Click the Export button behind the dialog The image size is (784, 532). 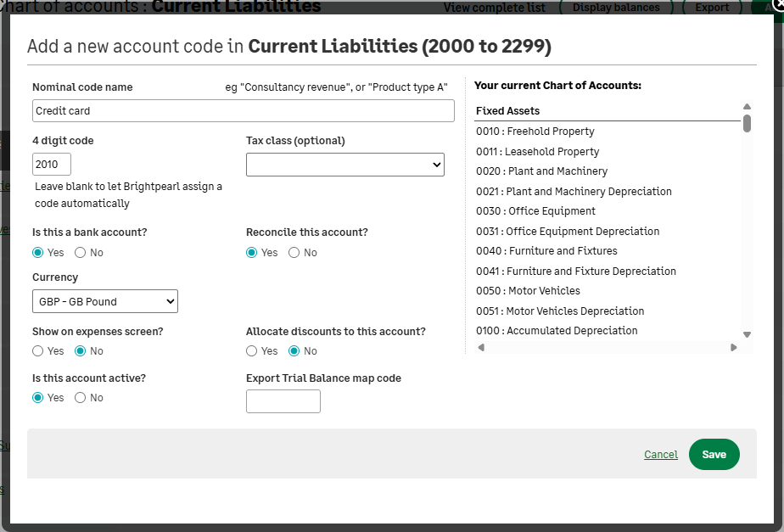click(x=712, y=7)
